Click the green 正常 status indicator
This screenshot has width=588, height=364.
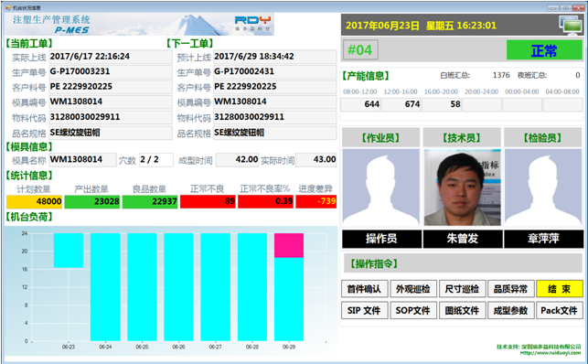544,50
